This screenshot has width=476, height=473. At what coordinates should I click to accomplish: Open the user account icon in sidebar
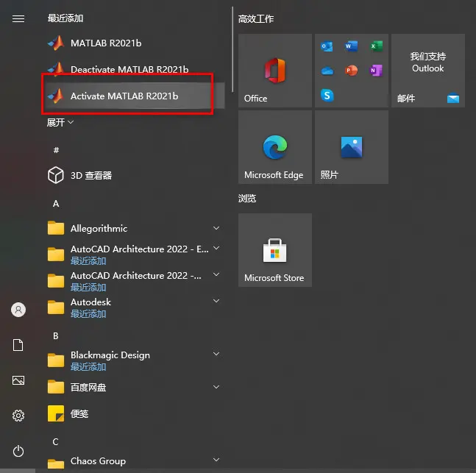18,310
